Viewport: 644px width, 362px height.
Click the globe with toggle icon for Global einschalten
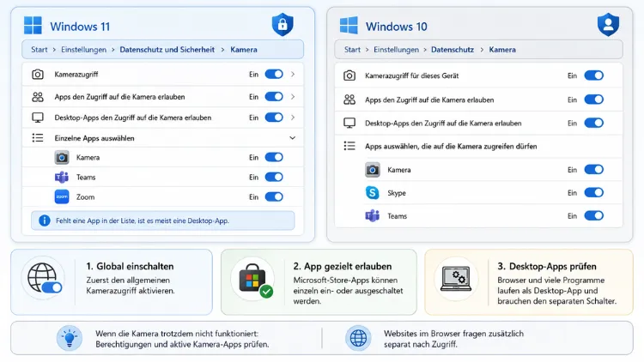click(45, 279)
